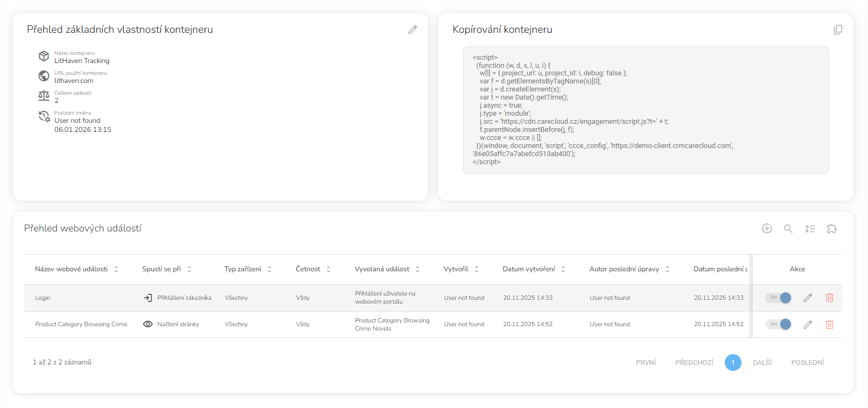Sort by Typ zařízení column

coord(269,269)
